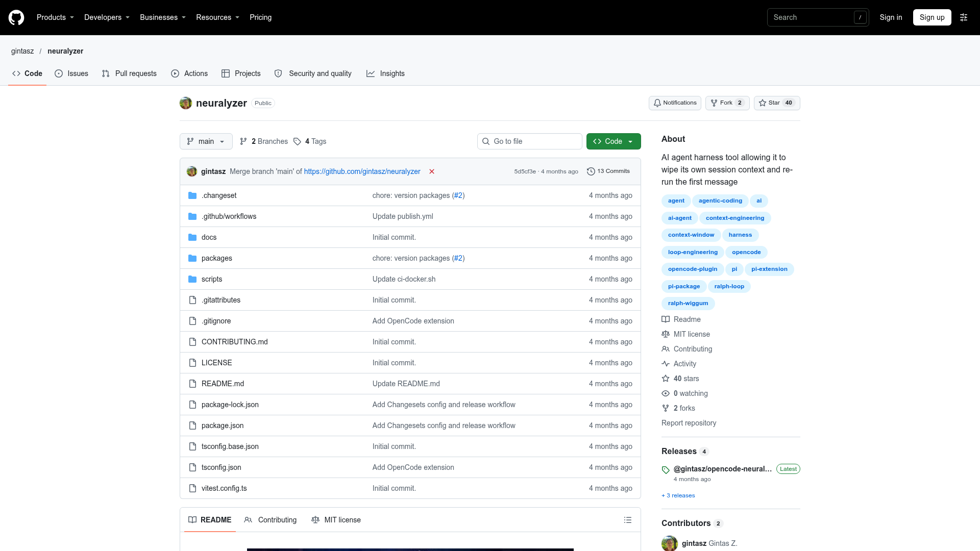Open the Actions tab
Image resolution: width=980 pixels, height=551 pixels.
tap(189, 73)
